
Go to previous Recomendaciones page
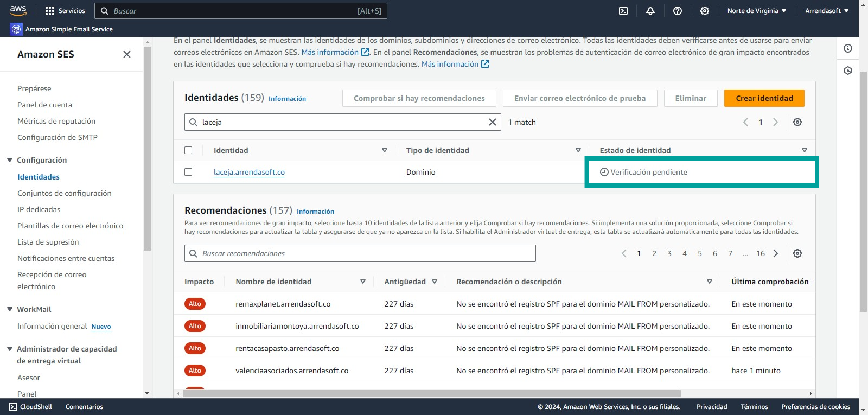click(x=624, y=253)
